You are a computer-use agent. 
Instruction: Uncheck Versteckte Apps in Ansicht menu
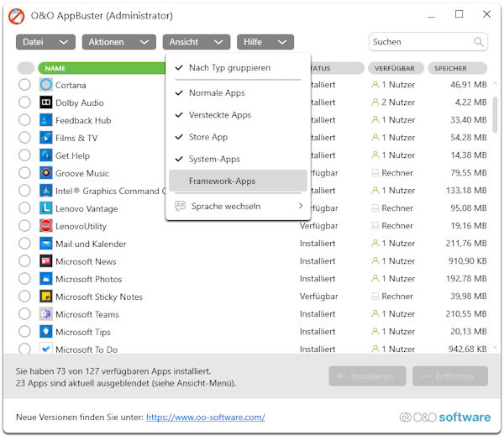[x=238, y=115]
